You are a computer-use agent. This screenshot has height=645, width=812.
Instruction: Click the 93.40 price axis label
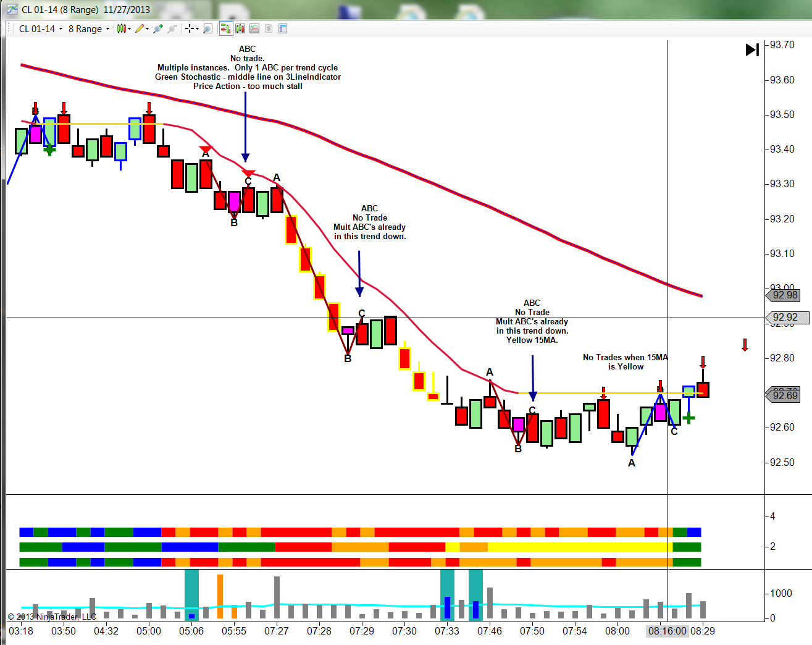pyautogui.click(x=782, y=149)
